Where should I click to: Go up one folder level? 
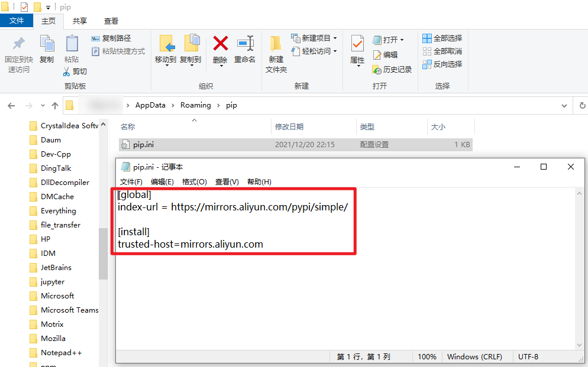coord(55,106)
